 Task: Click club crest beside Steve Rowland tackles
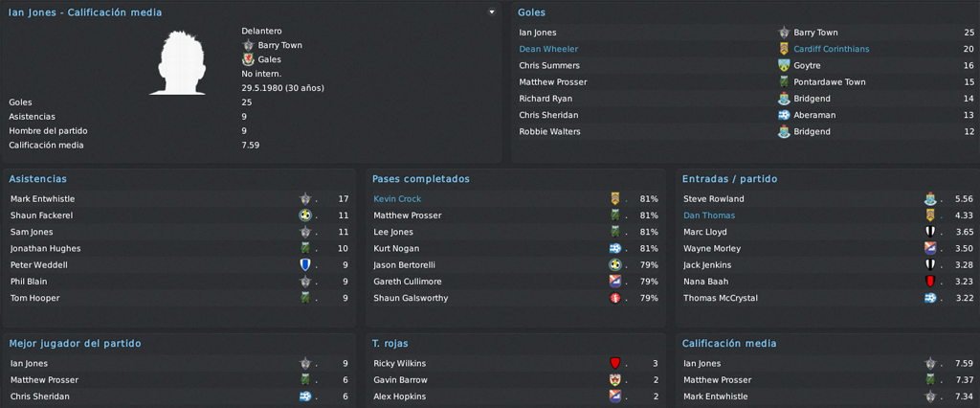coord(930,199)
